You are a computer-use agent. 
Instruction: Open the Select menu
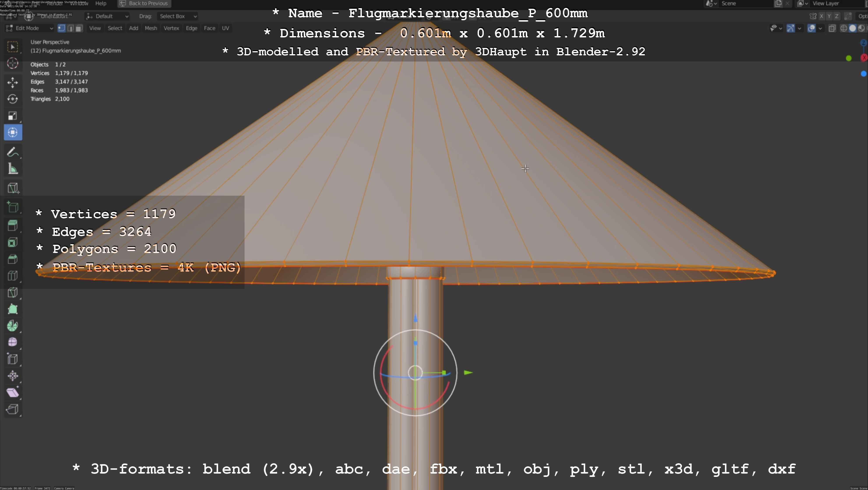[x=115, y=28]
